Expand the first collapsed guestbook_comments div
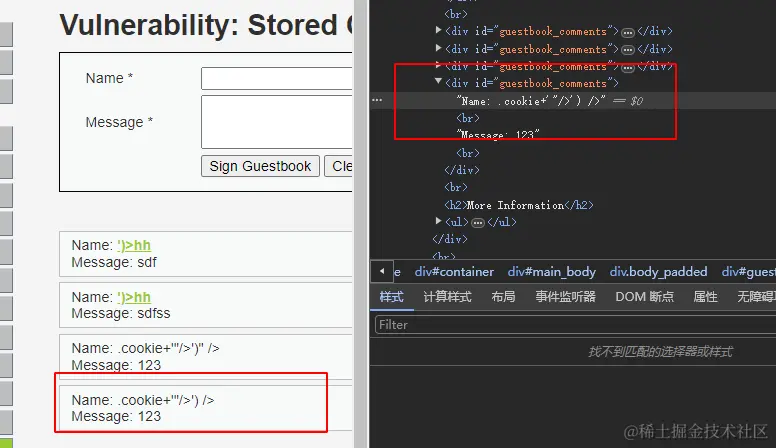The height and width of the screenshot is (448, 776). point(438,30)
